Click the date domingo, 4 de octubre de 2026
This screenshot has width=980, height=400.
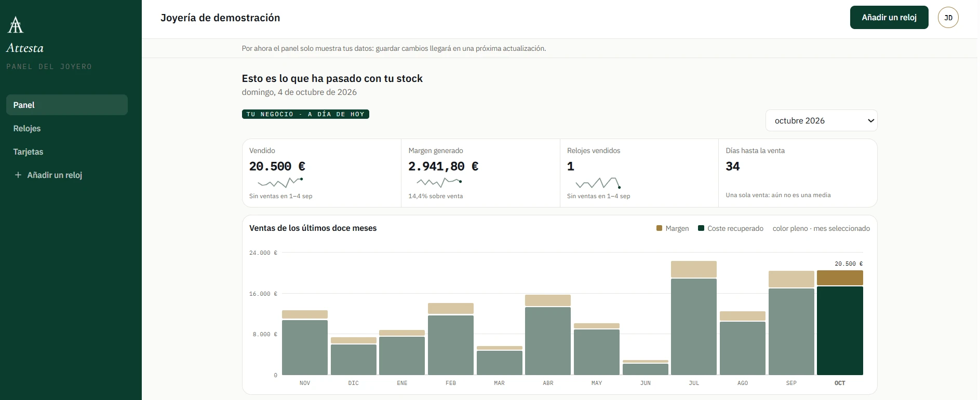click(x=299, y=92)
